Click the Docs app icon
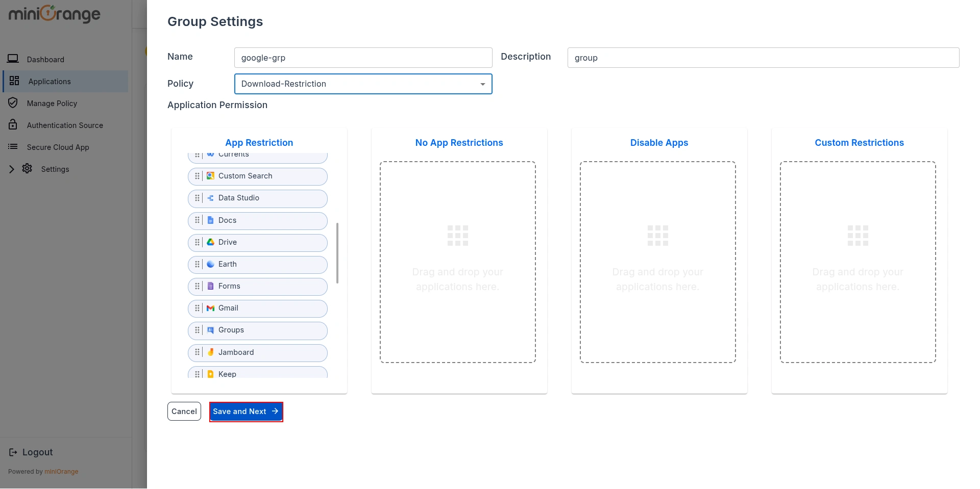The width and height of the screenshot is (980, 489). (x=210, y=220)
